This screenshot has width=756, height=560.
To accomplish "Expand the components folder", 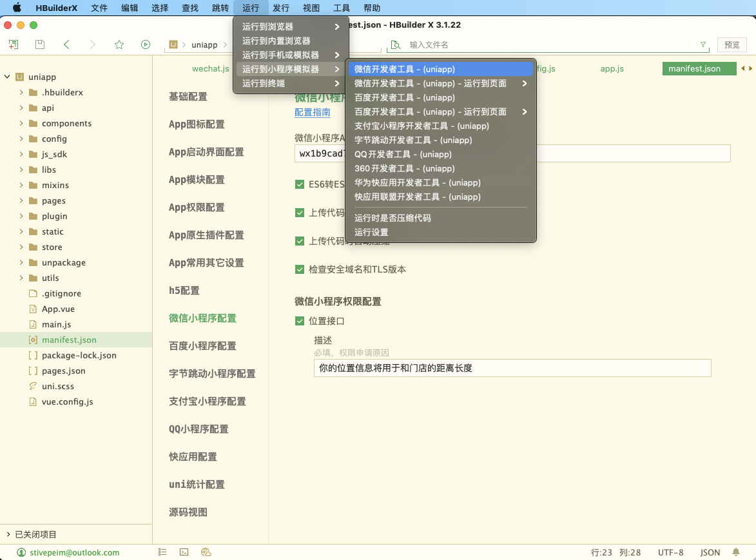I will click(x=21, y=123).
